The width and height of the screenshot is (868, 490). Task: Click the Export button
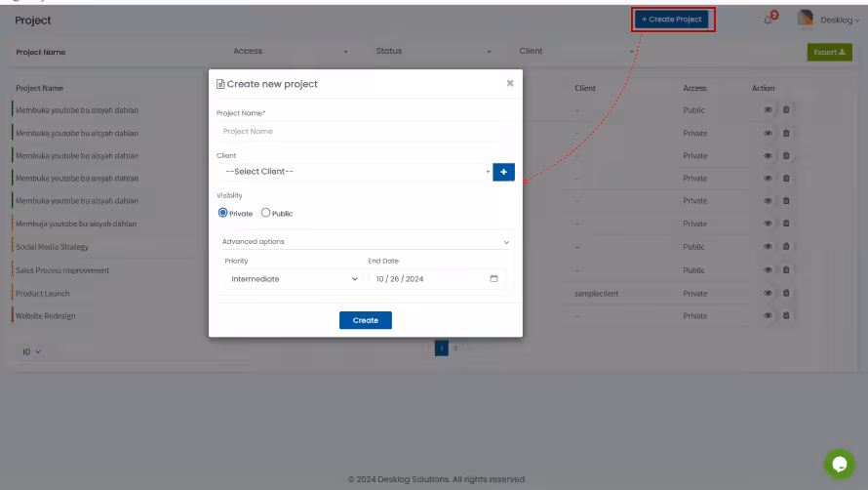click(829, 52)
